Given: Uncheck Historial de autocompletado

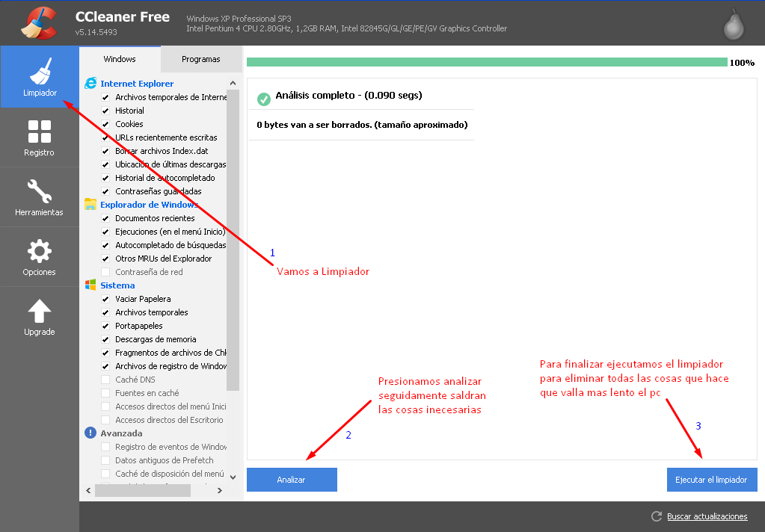Looking at the screenshot, I should tap(105, 178).
